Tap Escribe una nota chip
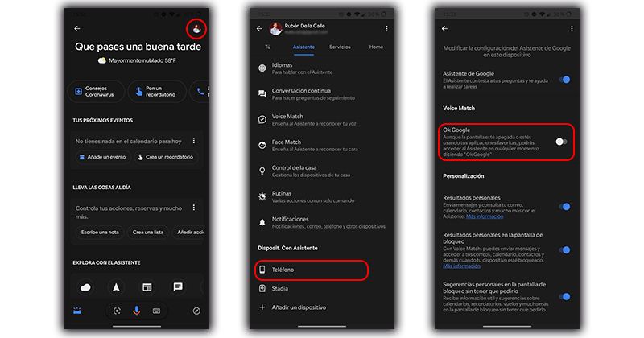The image size is (644, 338). [x=100, y=232]
